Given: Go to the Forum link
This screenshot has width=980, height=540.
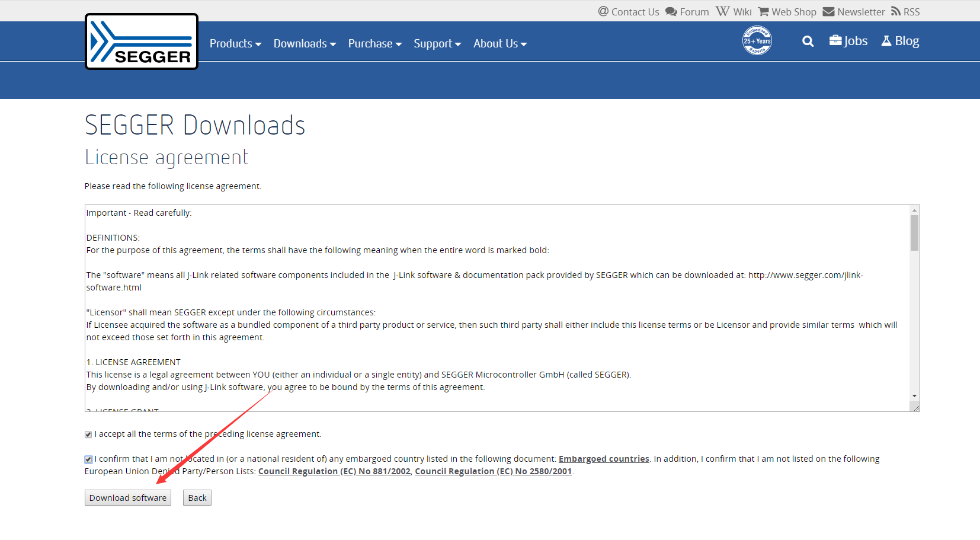Looking at the screenshot, I should coord(694,12).
